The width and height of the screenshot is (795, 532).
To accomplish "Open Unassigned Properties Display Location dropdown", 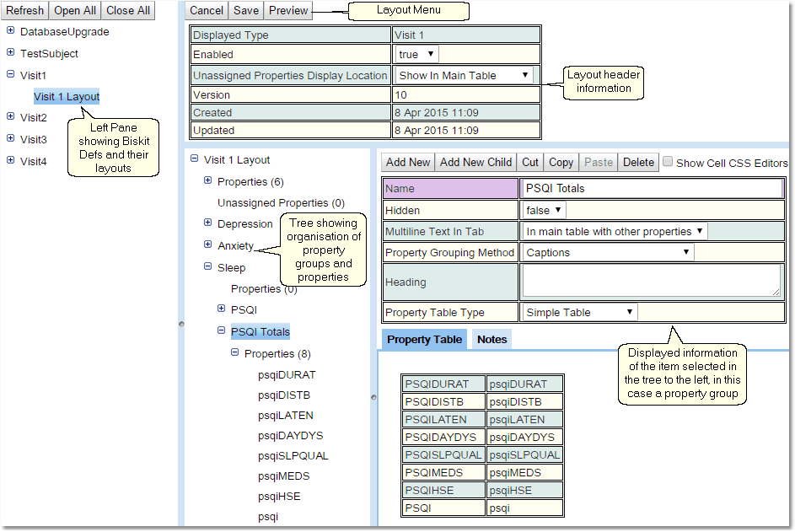I will tap(465, 75).
